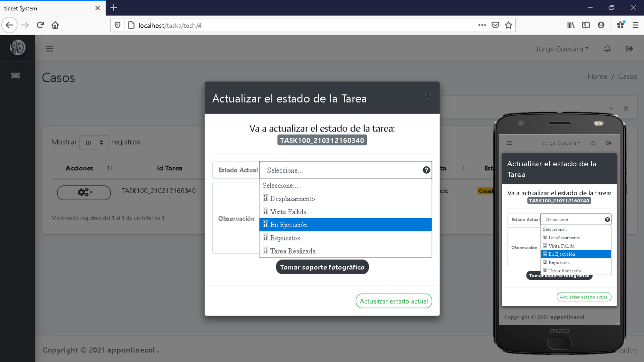Close the ticket System browser tab
Image resolution: width=644 pixels, height=362 pixels.
[98, 8]
